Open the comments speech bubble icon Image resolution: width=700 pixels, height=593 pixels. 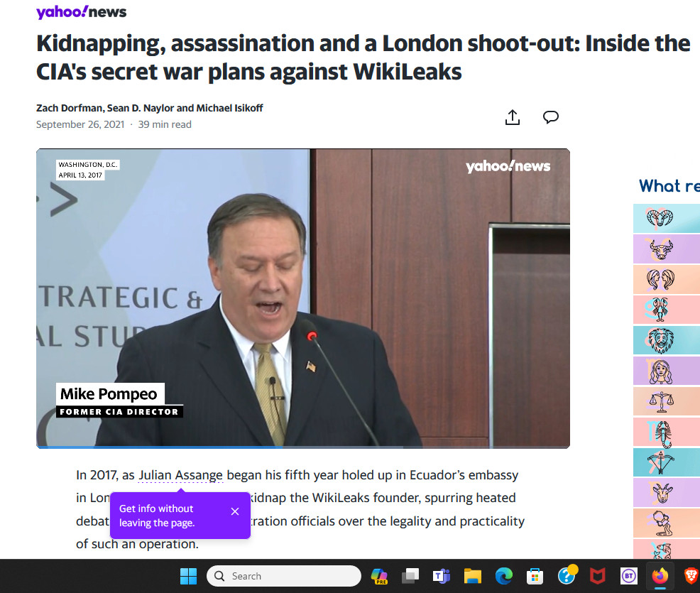coord(550,117)
